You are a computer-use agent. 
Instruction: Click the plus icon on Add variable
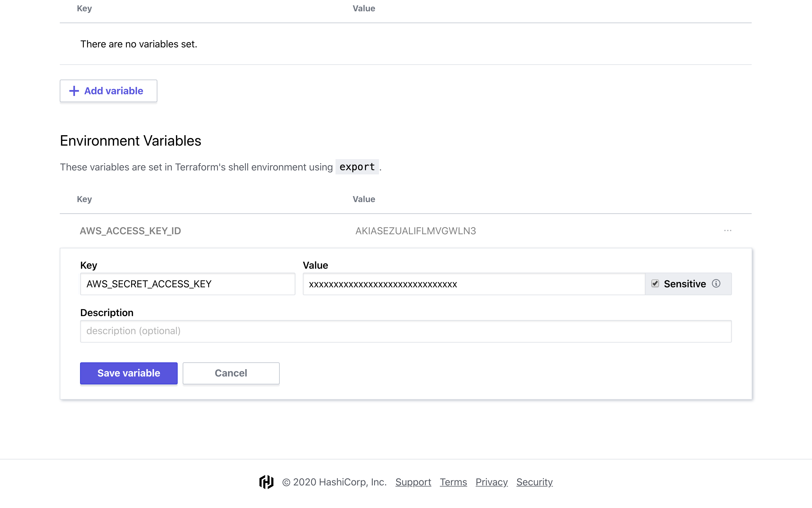(74, 91)
